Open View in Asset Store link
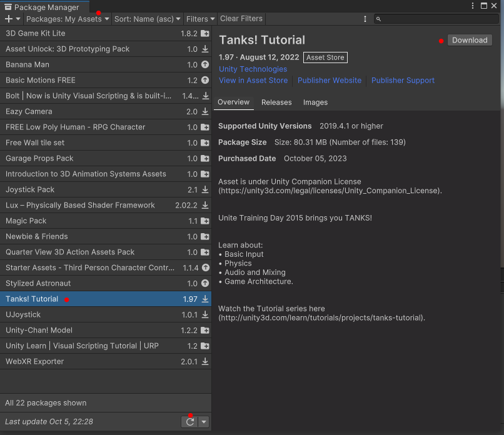 point(253,81)
